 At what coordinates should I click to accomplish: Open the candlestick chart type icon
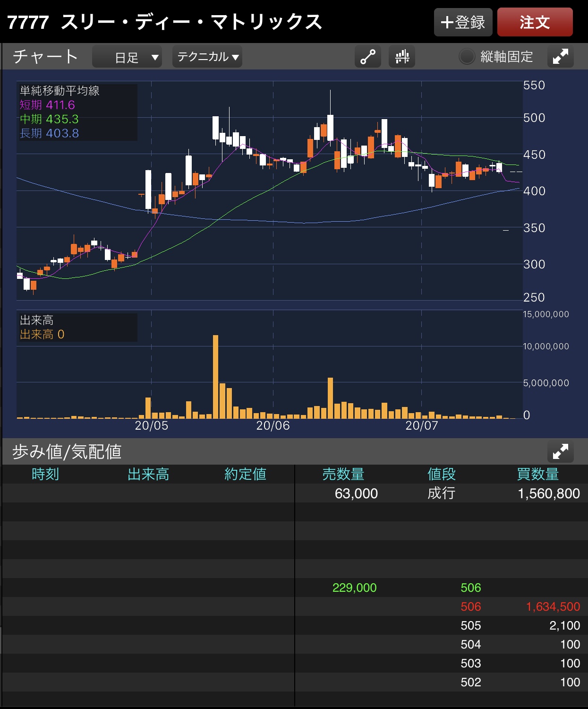[402, 57]
